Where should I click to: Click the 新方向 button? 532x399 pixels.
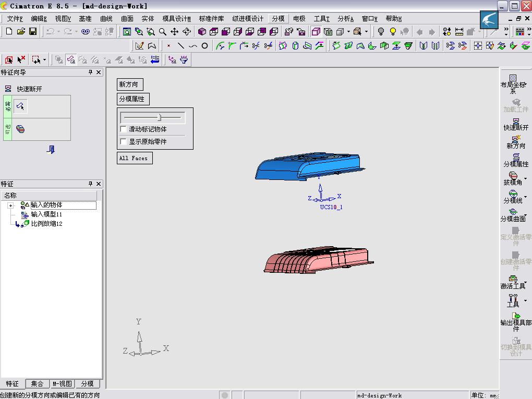130,84
